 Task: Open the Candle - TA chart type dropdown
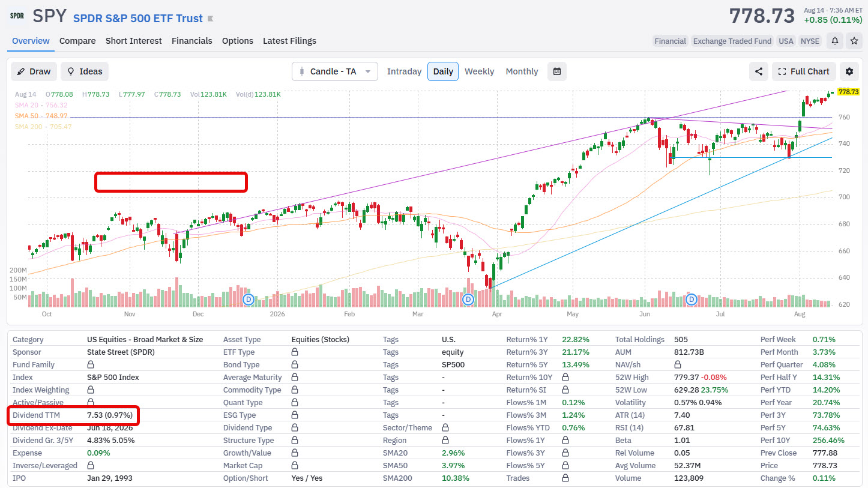tap(335, 71)
